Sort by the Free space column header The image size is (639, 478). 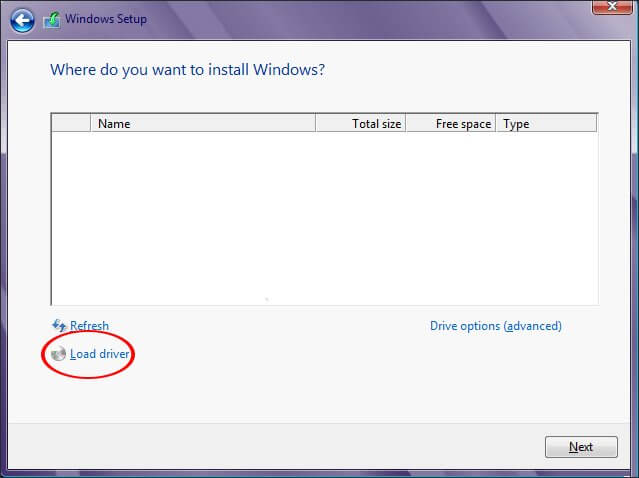coord(451,123)
